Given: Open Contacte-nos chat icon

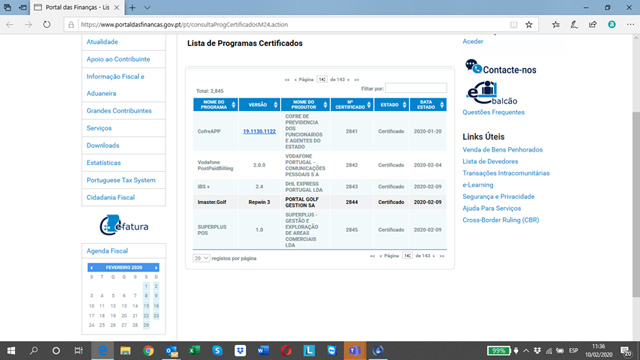Looking at the screenshot, I should [473, 67].
